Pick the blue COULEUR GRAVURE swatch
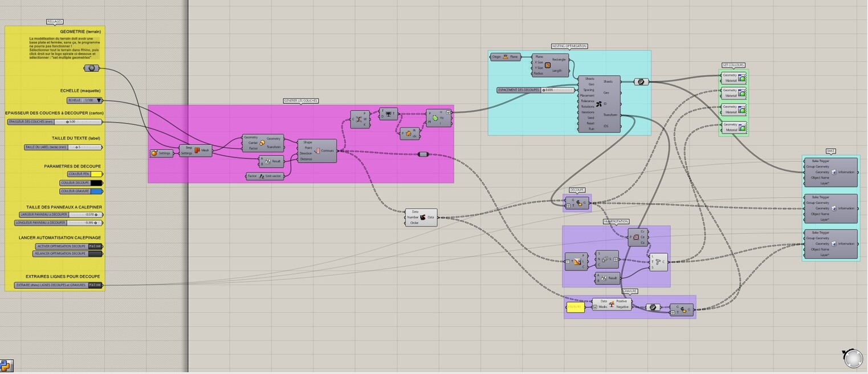Viewport: 868px width, 374px height. tap(96, 192)
